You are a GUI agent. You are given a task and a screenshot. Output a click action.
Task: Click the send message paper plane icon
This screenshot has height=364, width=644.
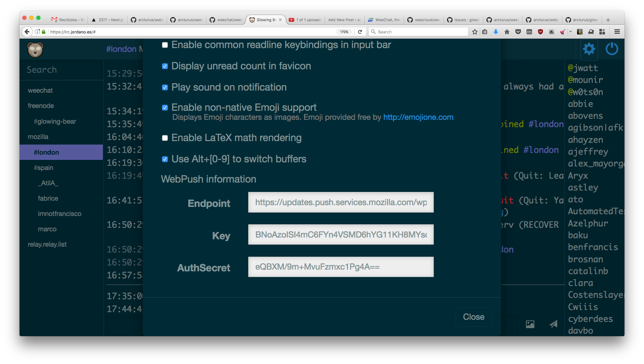(553, 324)
